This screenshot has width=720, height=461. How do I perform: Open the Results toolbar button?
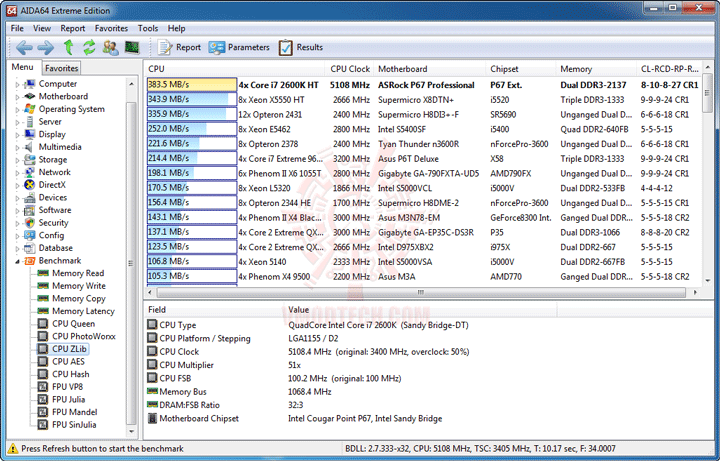[x=300, y=47]
